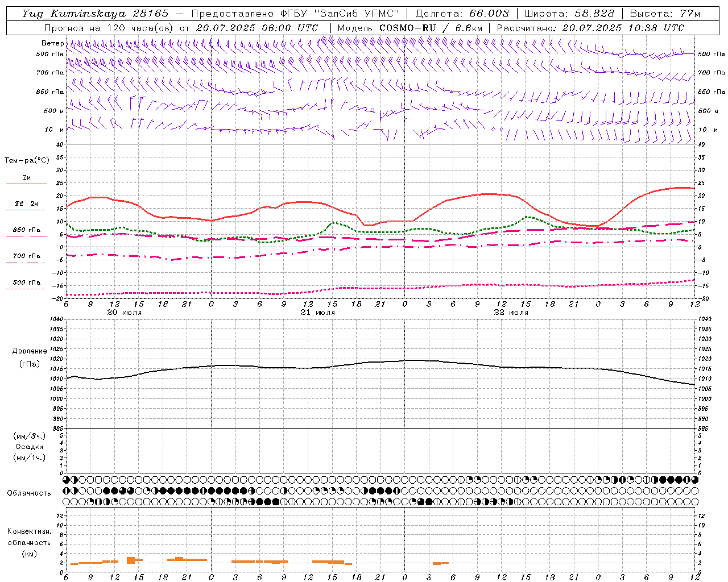The image size is (728, 582).
Task: Click the Td 2м legend label
Action: pos(27,203)
